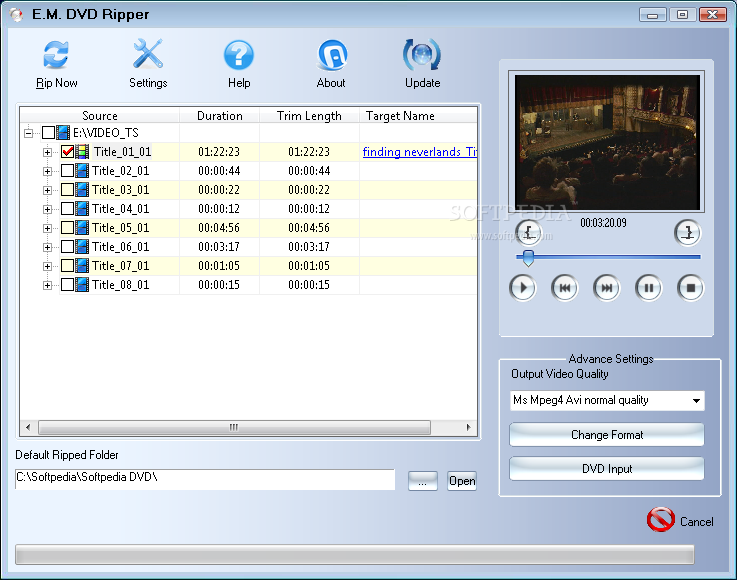
Task: Click the film icon of Title_03_01
Action: [x=82, y=190]
